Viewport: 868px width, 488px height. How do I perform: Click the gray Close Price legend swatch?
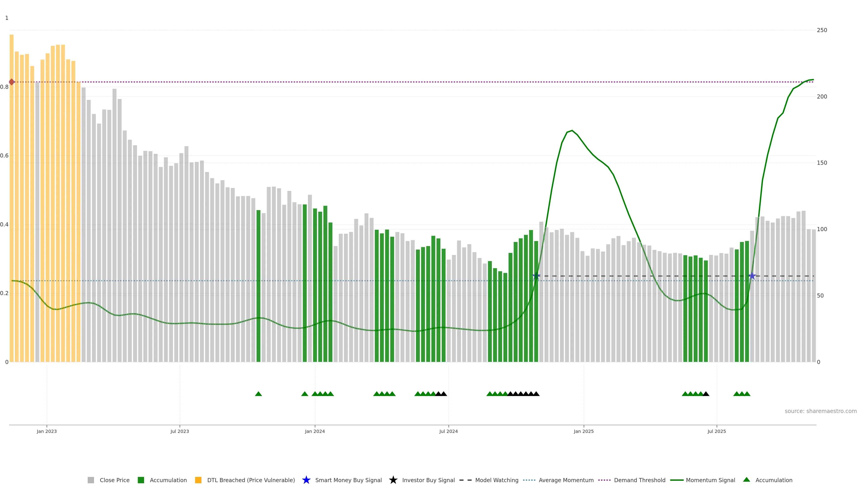pos(91,480)
